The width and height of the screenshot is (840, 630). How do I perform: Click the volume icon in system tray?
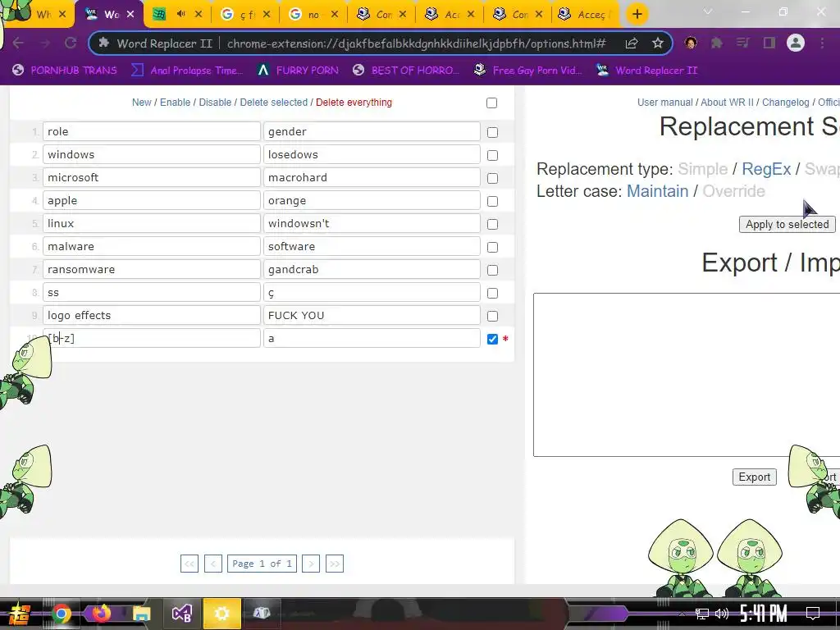pos(722,614)
